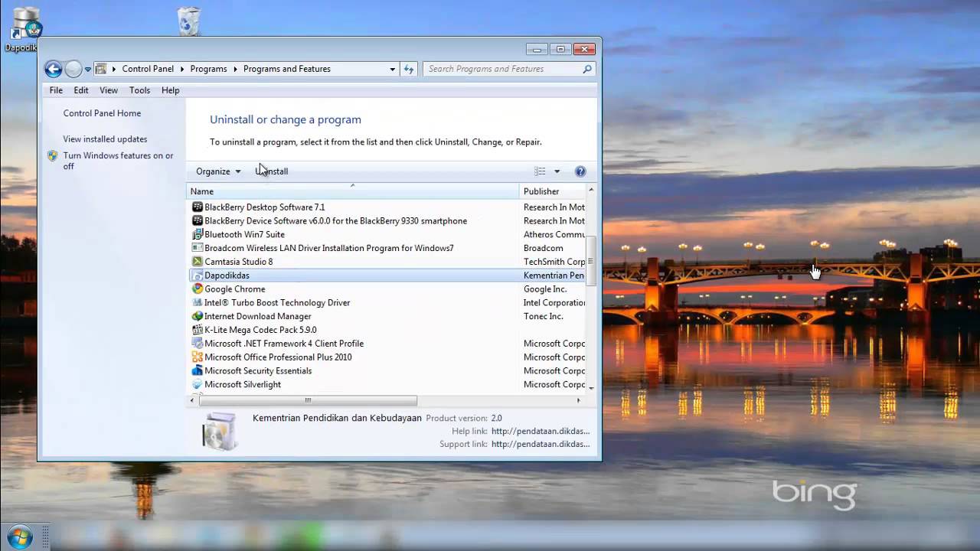Expand the view options dropdown arrow
This screenshot has height=551, width=980.
(557, 171)
